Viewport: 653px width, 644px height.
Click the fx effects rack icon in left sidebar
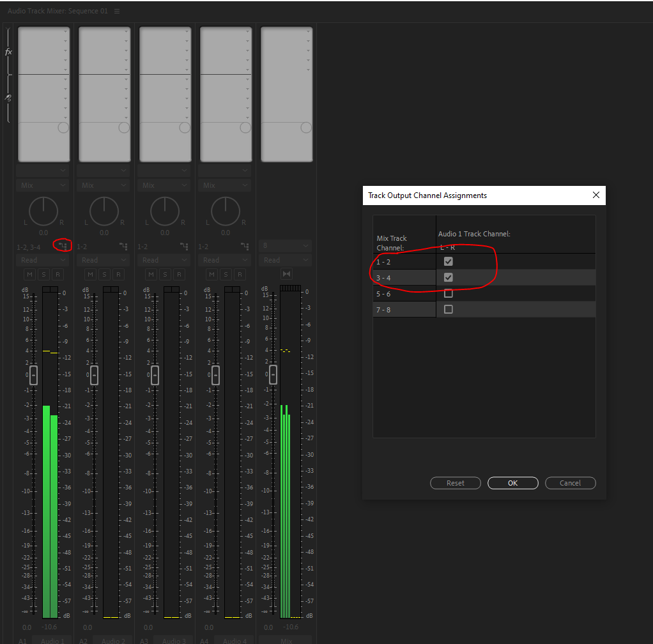pos(8,52)
